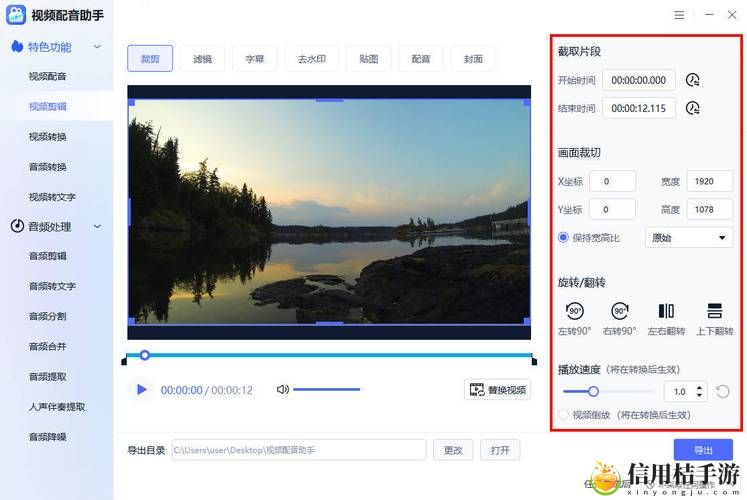Click the 结束时间 input field
Viewport: 747px width, 500px height.
coord(639,108)
